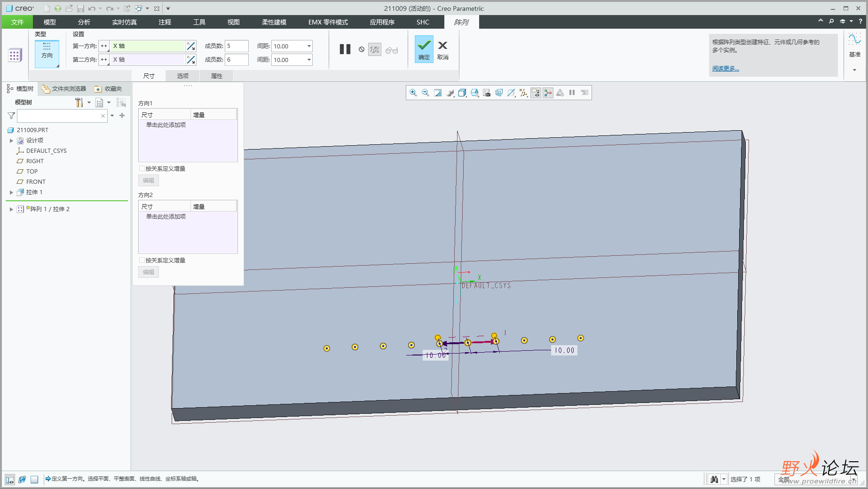The image size is (868, 489).
Task: Switch to the 选项 tab
Action: point(183,76)
